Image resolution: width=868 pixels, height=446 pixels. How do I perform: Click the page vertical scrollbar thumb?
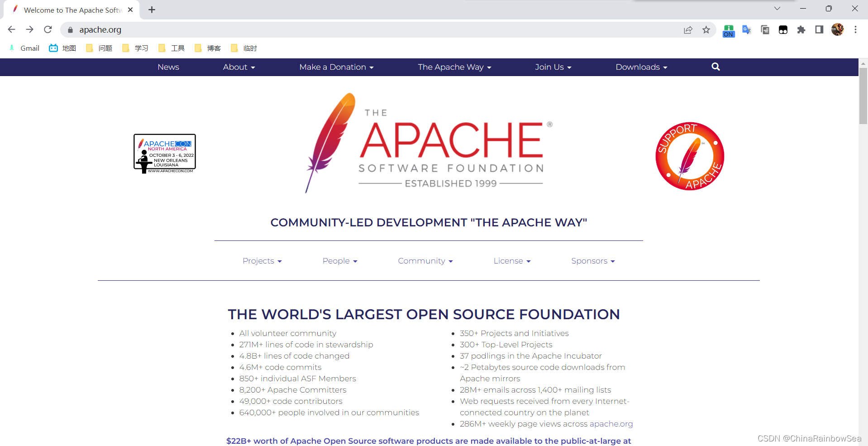coord(863,96)
